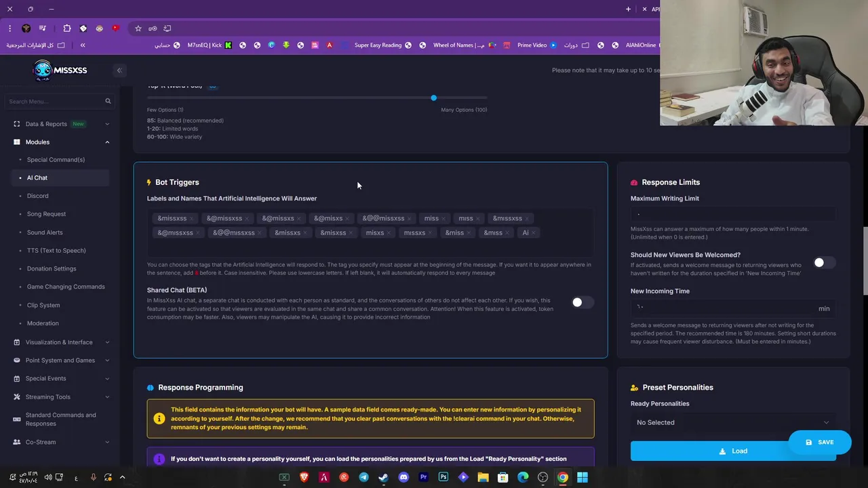Open the Sound Alerts module

45,232
